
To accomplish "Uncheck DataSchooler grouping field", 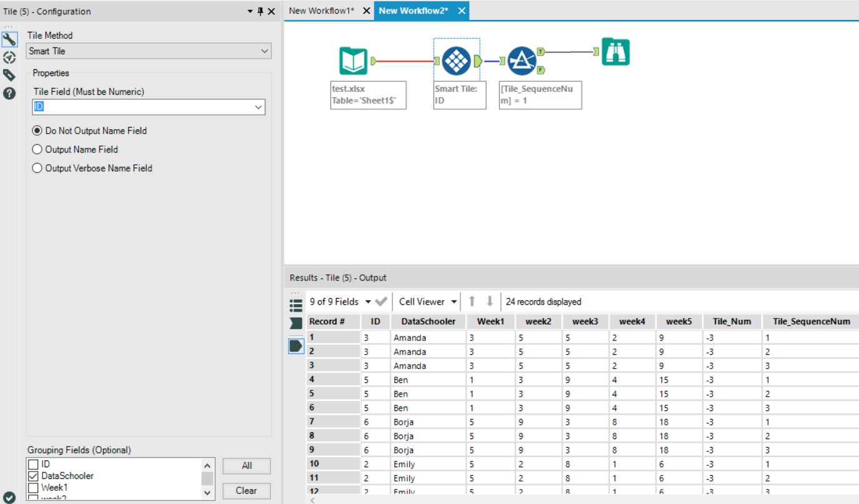I will [34, 476].
